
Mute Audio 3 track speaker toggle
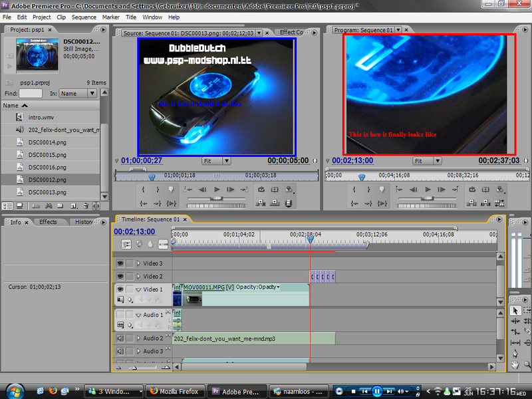point(120,351)
